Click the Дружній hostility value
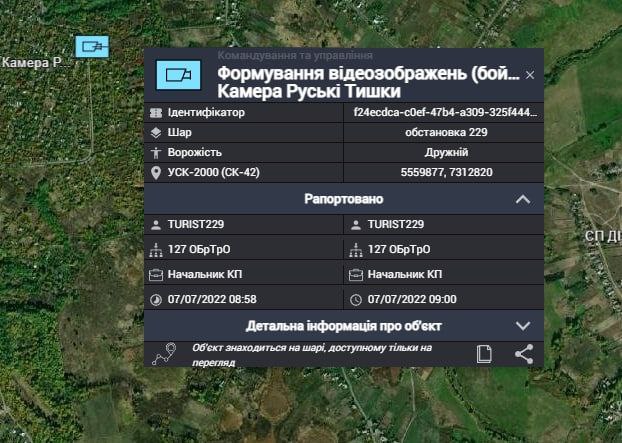The image size is (622, 443). pos(446,152)
